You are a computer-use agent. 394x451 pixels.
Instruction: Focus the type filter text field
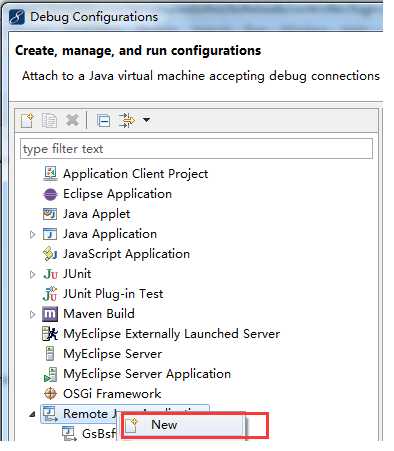point(196,149)
